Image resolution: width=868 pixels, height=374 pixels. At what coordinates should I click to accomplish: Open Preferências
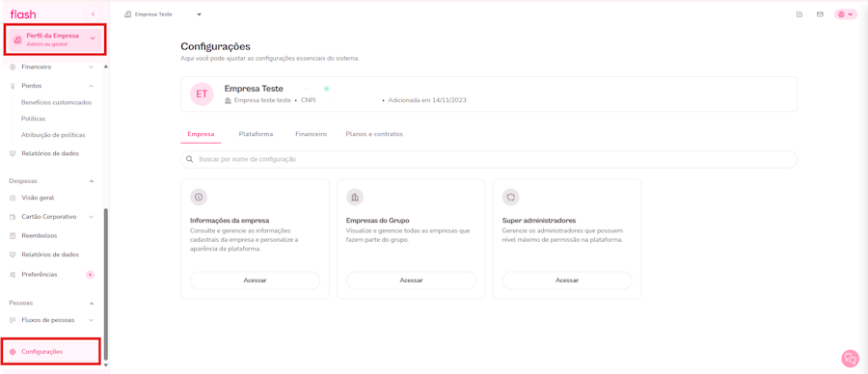[39, 275]
